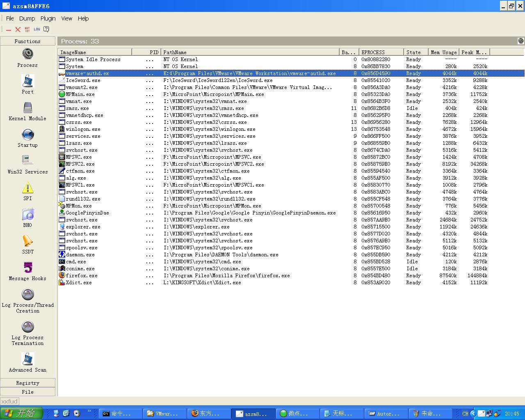The image size is (525, 420).
Task: Switch to command prompt taskbar window
Action: [120, 413]
